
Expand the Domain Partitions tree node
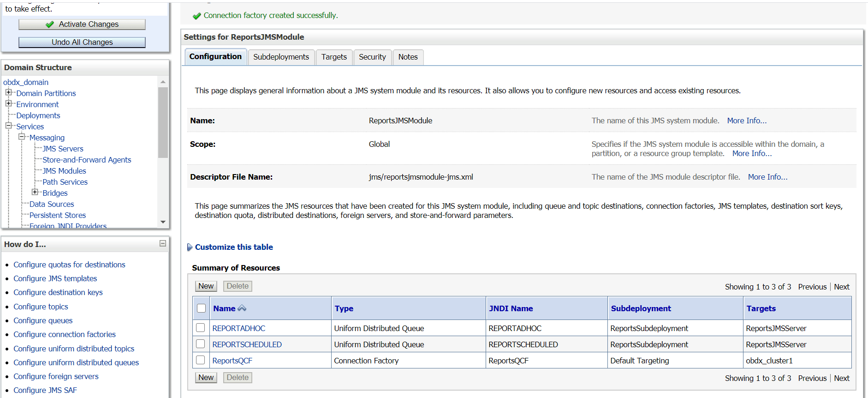tap(8, 92)
